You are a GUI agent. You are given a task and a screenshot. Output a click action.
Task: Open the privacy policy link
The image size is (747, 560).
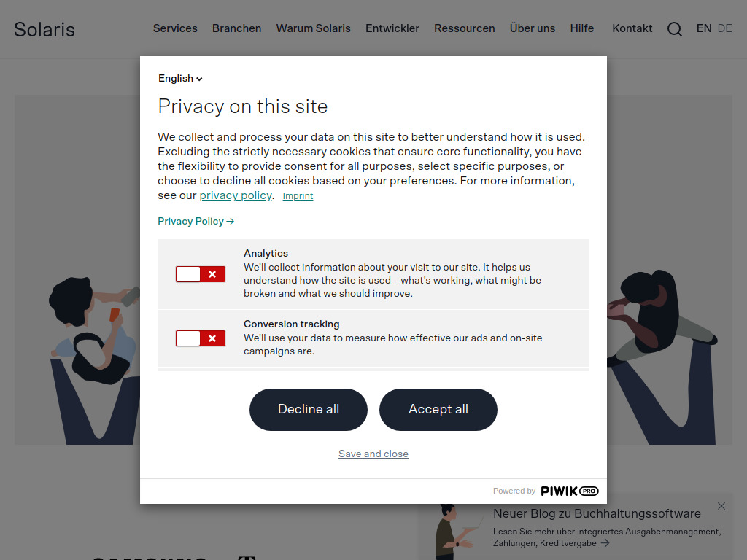pyautogui.click(x=235, y=195)
